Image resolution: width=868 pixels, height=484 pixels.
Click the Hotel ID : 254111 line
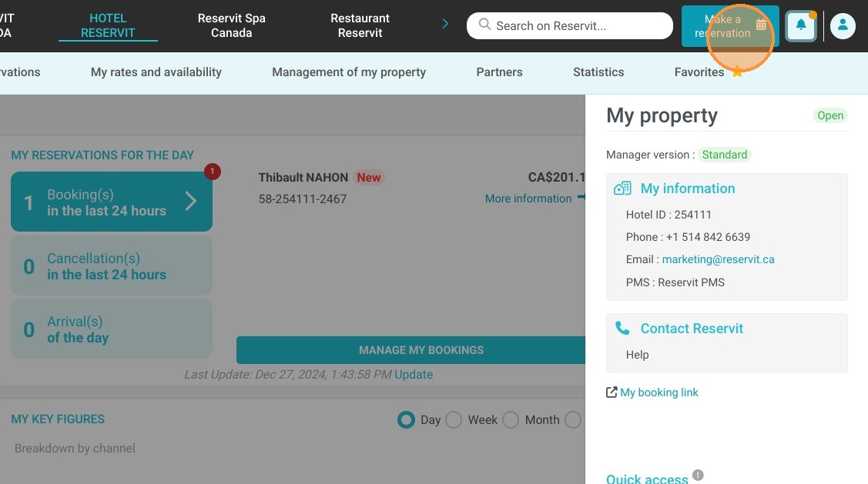669,215
